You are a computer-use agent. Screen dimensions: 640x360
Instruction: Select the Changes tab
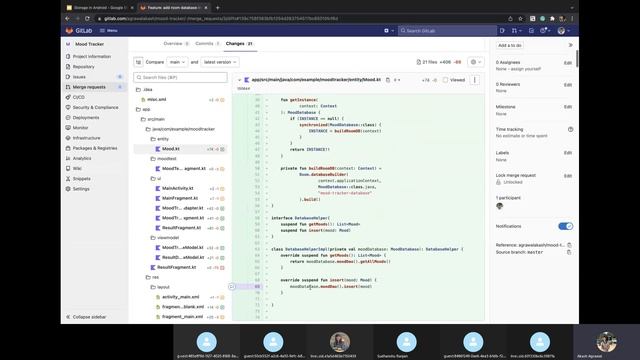(239, 44)
